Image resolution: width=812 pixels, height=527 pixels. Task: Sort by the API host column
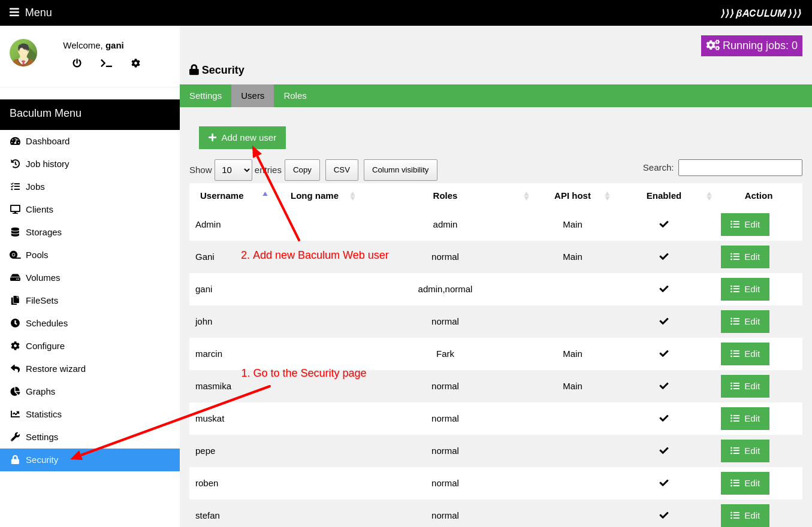pyautogui.click(x=572, y=196)
